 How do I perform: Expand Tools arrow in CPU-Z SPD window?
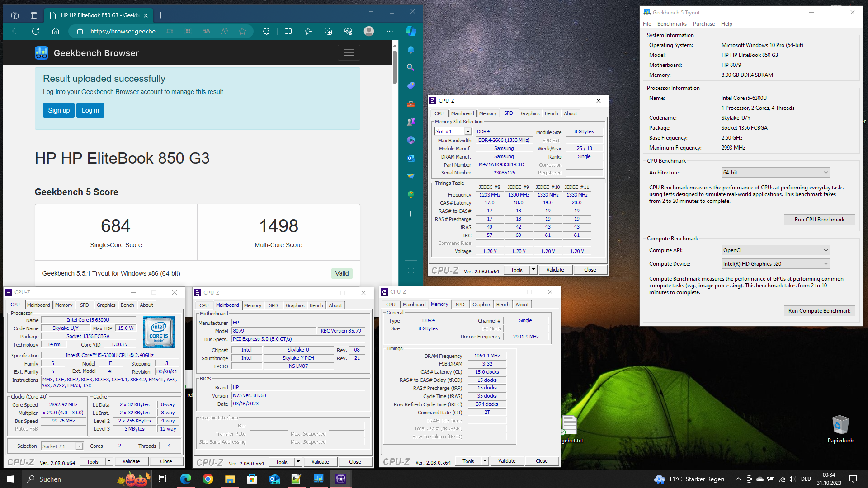coord(533,270)
